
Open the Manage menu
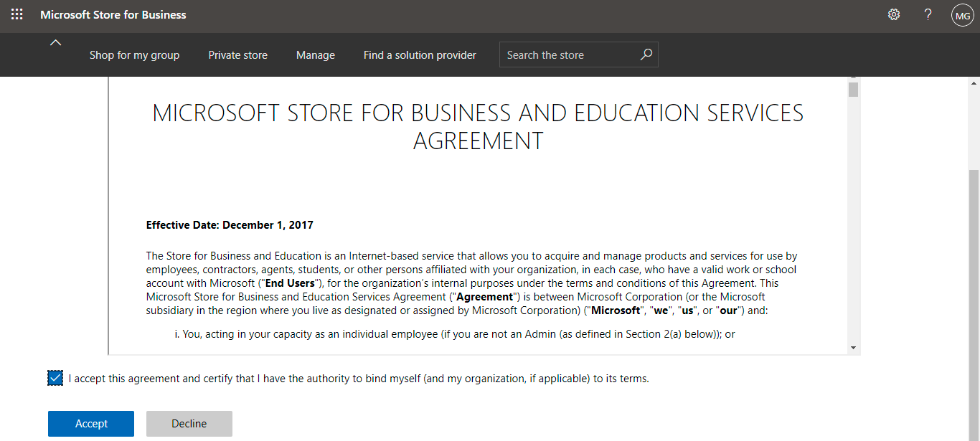[316, 54]
